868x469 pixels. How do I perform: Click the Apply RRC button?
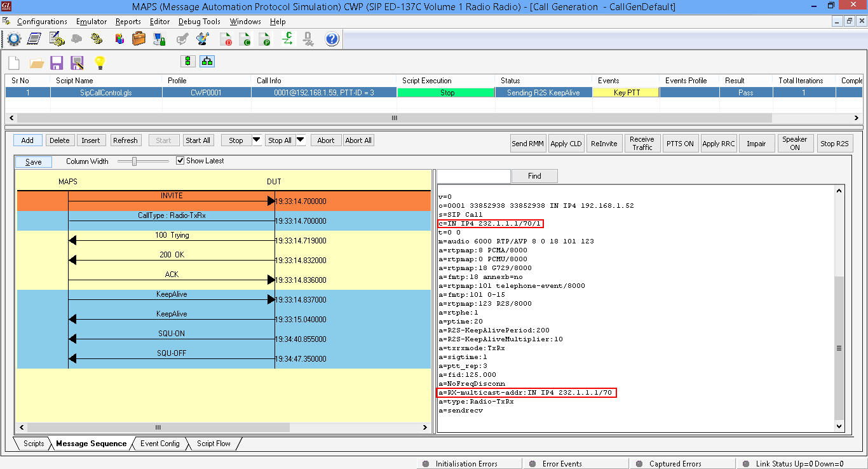719,144
